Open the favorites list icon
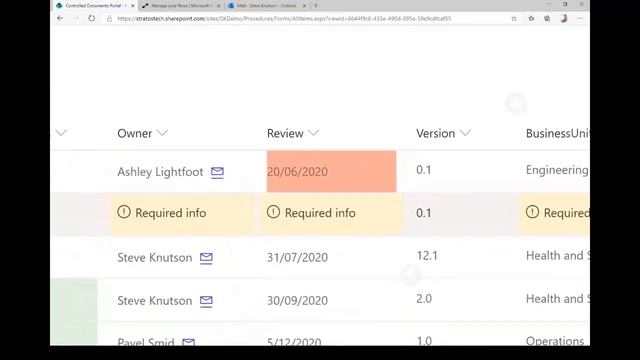The image size is (640, 360). click(531, 18)
